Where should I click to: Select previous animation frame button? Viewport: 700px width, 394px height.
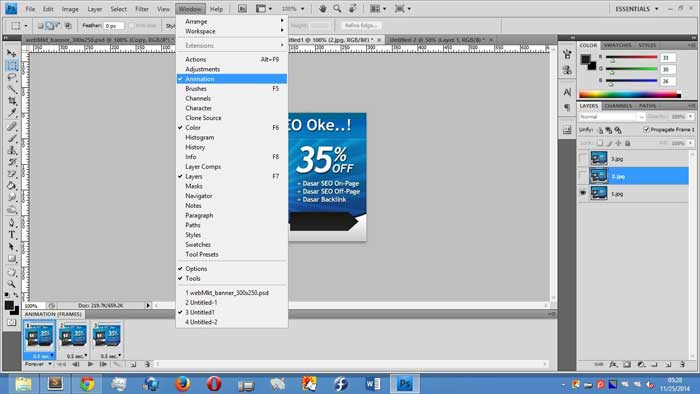pyautogui.click(x=75, y=365)
